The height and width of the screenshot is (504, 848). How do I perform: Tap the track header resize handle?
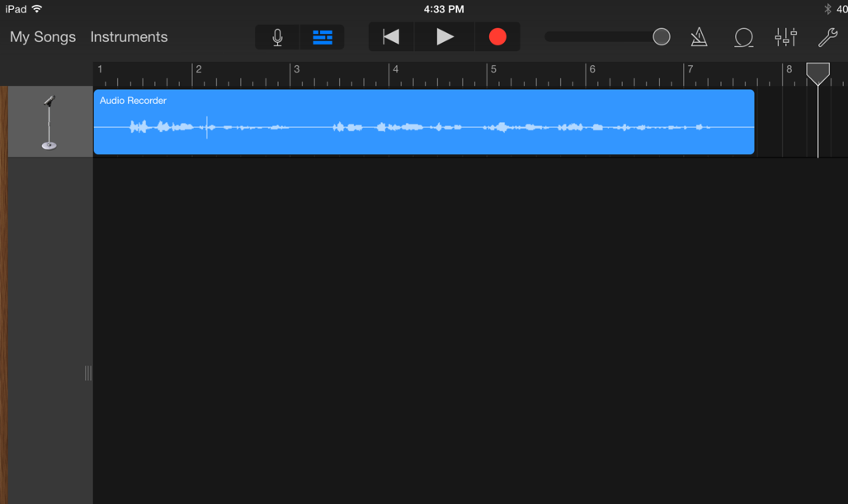[x=88, y=373]
